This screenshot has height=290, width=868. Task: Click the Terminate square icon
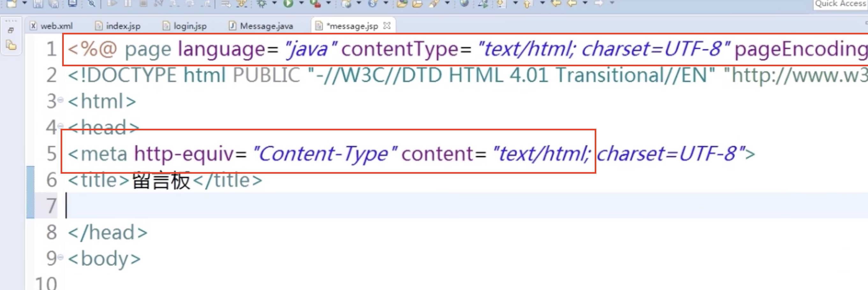tap(143, 4)
